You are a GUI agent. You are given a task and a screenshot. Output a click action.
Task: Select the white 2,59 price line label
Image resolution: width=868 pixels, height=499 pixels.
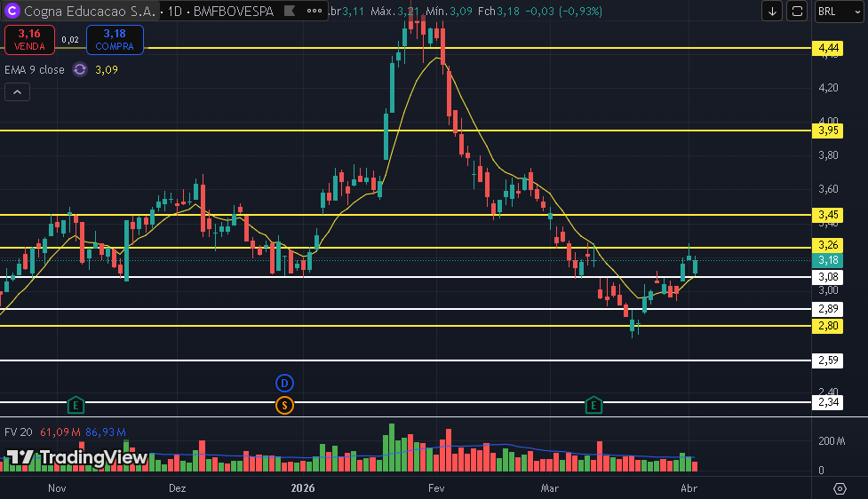[x=828, y=360]
